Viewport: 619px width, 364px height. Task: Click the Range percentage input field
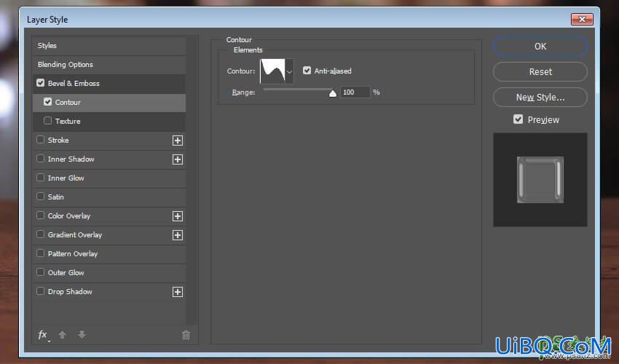click(355, 92)
